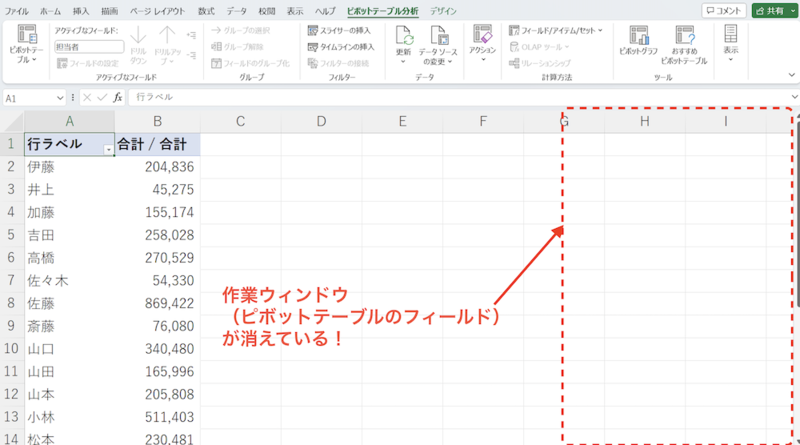The width and height of the screenshot is (800, 445).
Task: Select cell with 佐々木
Action: pos(69,281)
